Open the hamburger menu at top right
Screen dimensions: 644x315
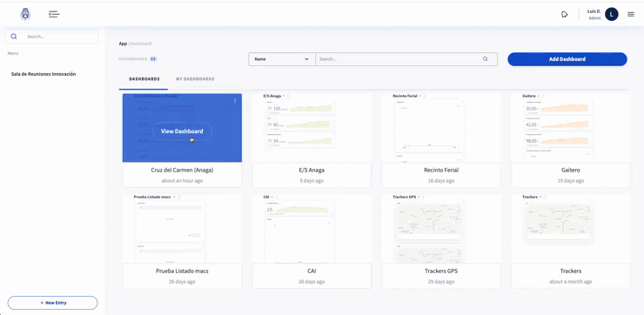[631, 15]
